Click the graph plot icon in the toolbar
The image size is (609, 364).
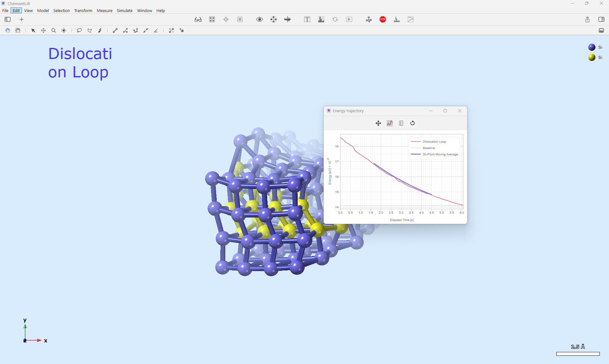[411, 19]
